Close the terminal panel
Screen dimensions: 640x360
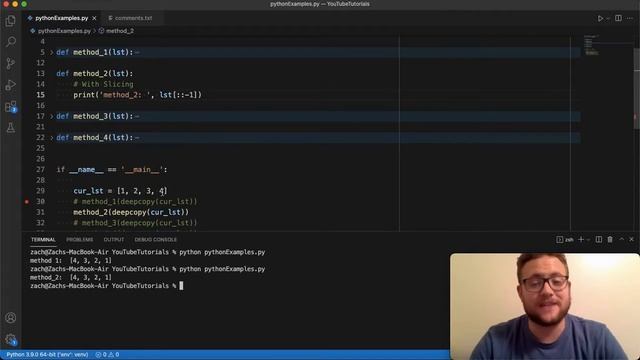point(631,240)
